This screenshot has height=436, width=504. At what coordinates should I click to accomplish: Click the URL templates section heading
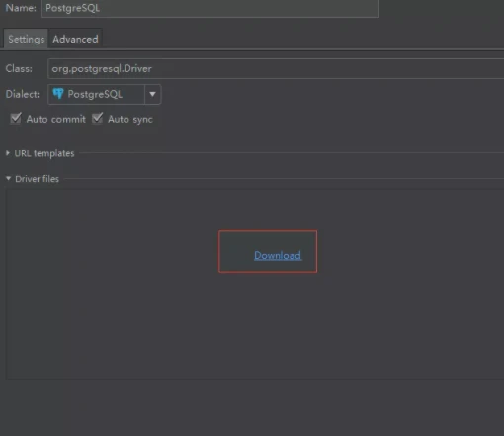[x=44, y=153]
